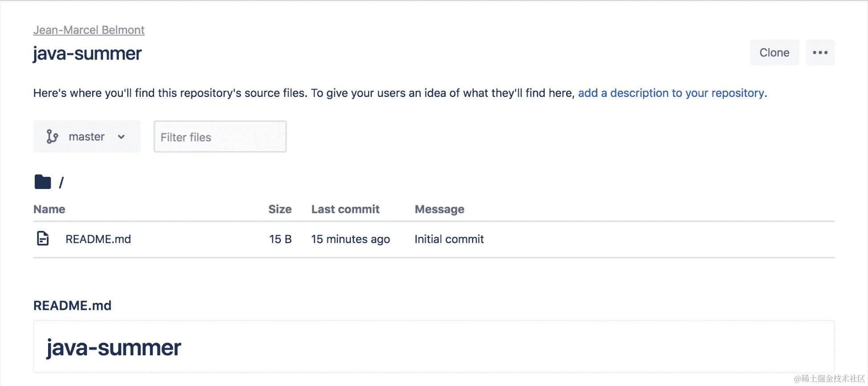
Task: Click the add a description to your repository link
Action: point(671,93)
